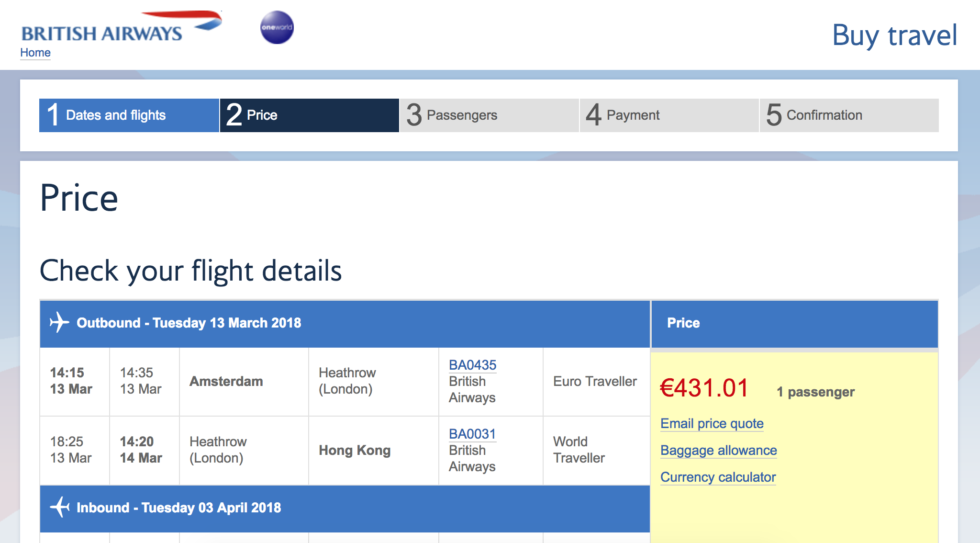Click the inbound airplane icon
The width and height of the screenshot is (980, 543).
60,507
